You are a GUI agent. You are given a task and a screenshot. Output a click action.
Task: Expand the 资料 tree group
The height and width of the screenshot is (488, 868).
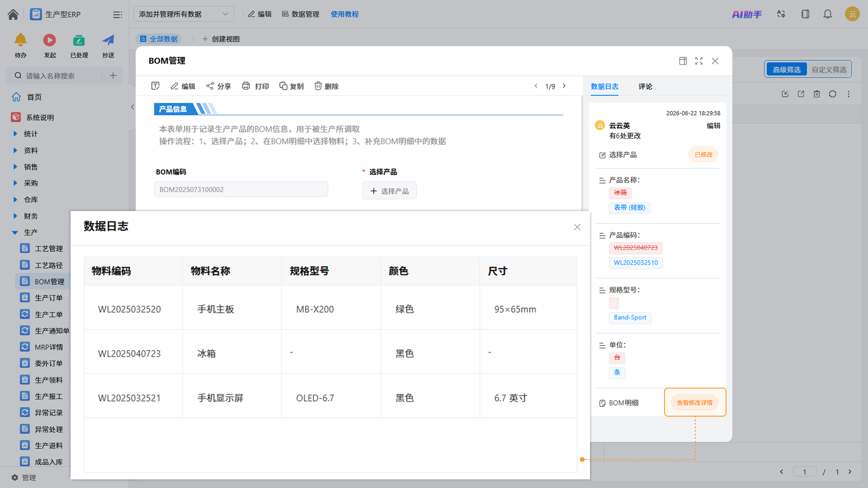coord(15,150)
